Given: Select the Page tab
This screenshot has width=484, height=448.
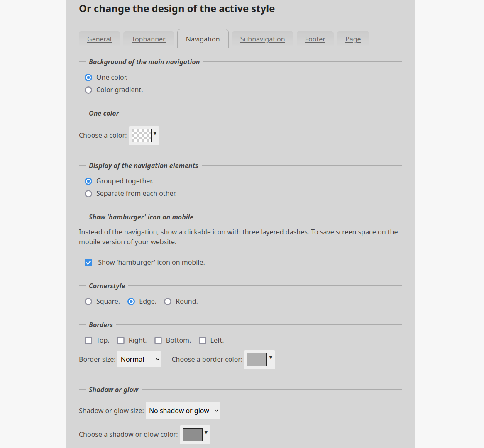Looking at the screenshot, I should [353, 39].
